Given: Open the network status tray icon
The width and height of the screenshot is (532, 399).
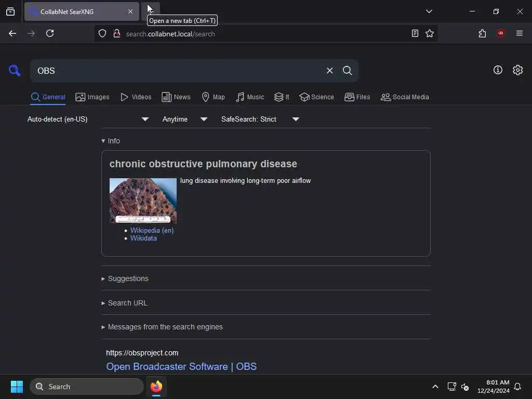Looking at the screenshot, I should point(451,387).
